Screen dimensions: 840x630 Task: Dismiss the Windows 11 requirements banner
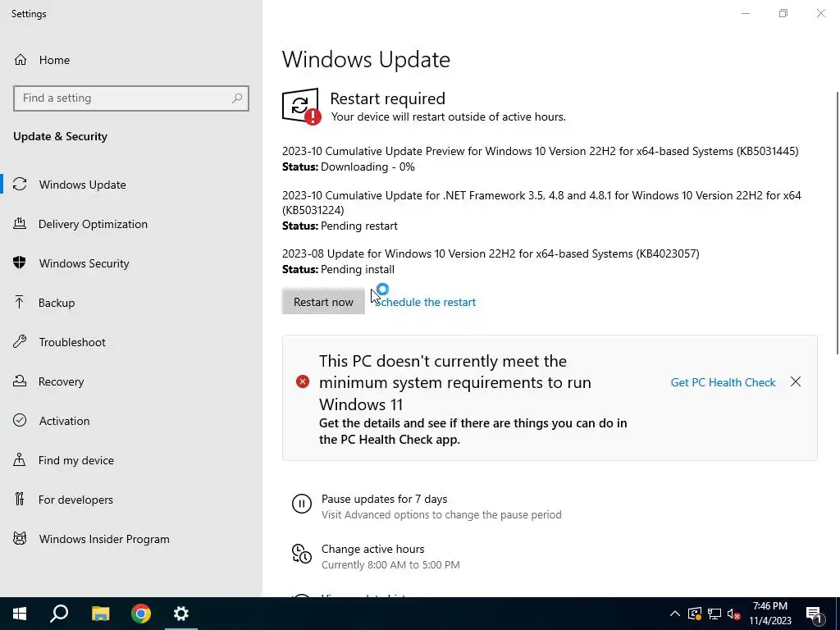(796, 381)
